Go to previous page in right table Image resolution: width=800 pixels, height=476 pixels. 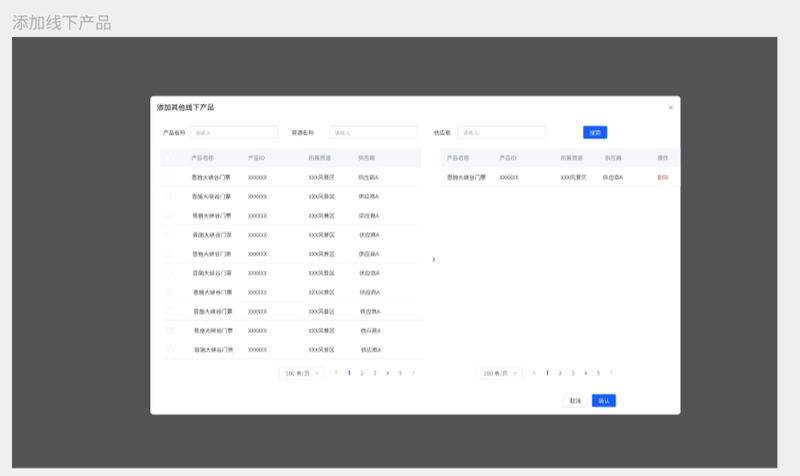(534, 373)
